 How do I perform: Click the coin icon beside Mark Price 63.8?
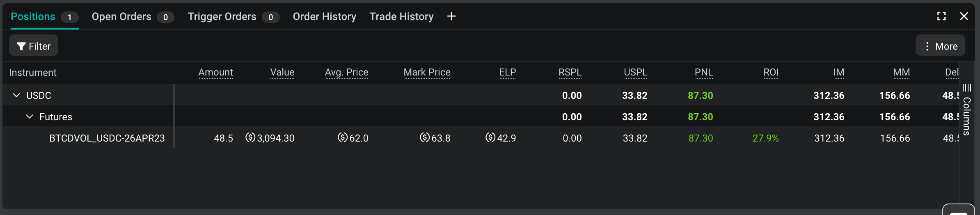[x=425, y=137]
